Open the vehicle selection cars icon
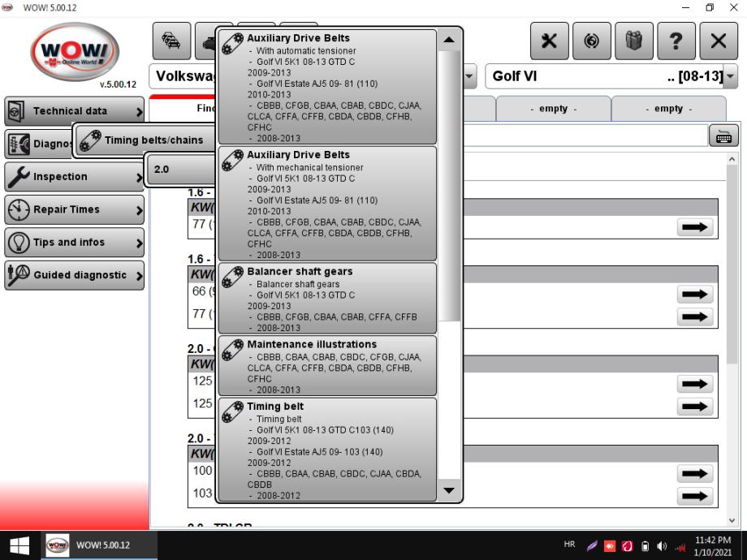Image resolution: width=747 pixels, height=560 pixels. pyautogui.click(x=171, y=41)
